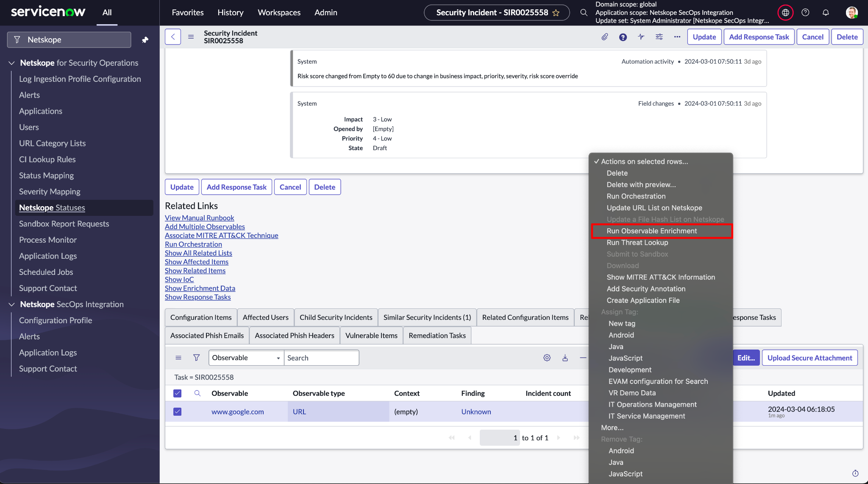868x484 pixels.
Task: Personalize list columns with the gear icon
Action: tap(547, 358)
